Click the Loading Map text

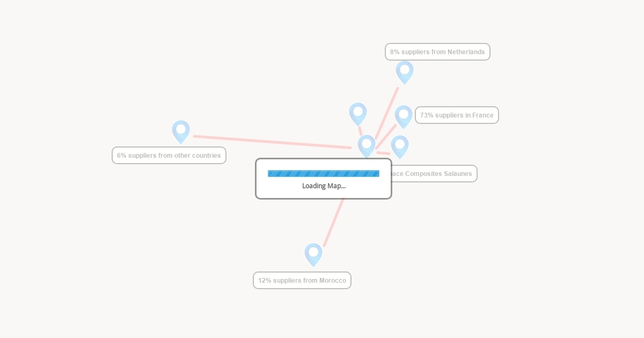click(324, 186)
